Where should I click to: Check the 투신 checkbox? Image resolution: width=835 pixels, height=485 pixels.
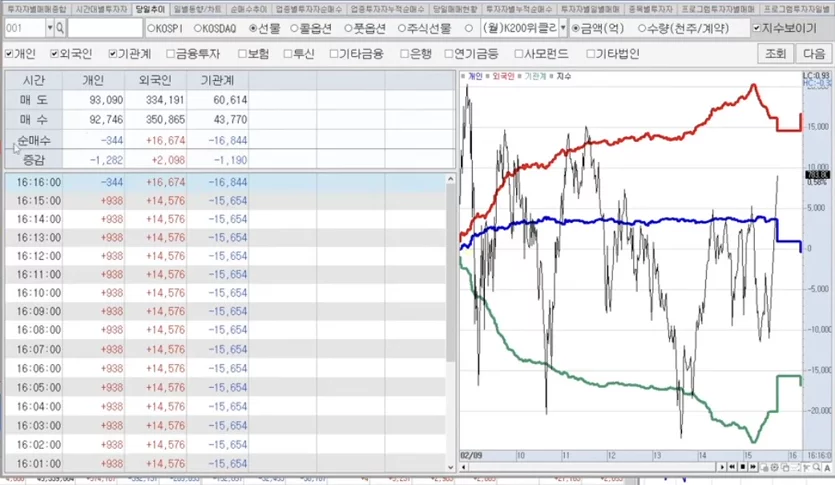click(288, 53)
